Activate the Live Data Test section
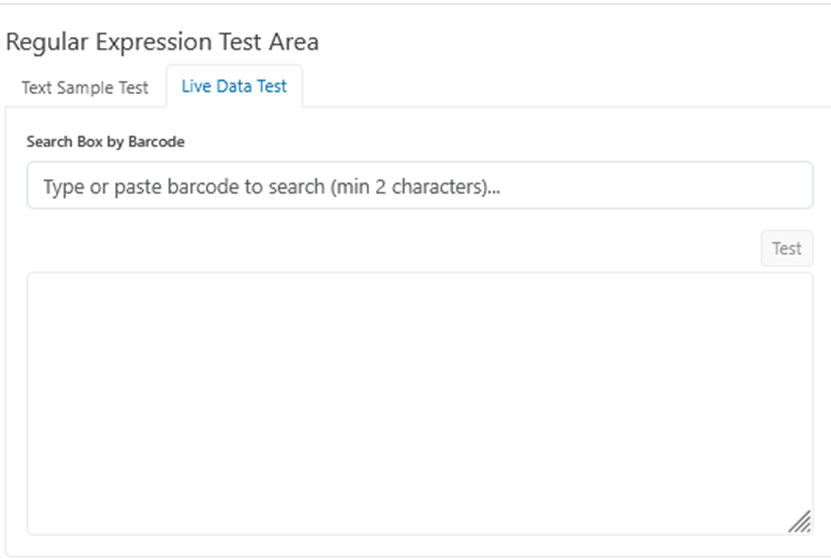The height and width of the screenshot is (559, 831). [234, 86]
